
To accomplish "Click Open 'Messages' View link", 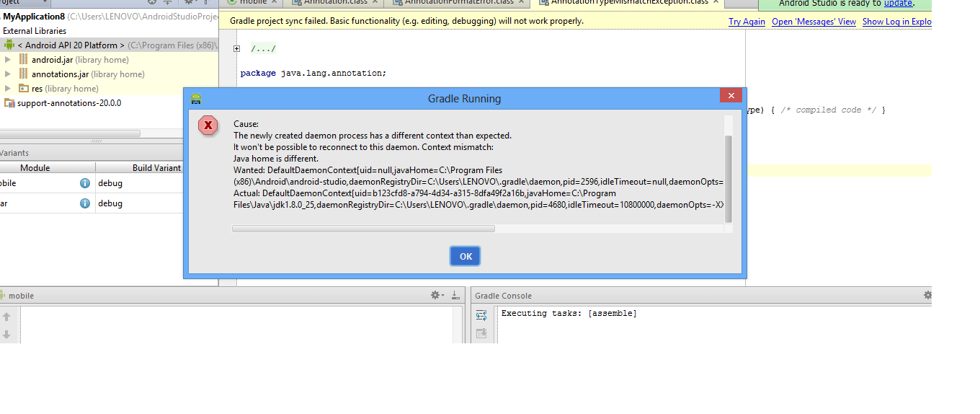I will 814,22.
